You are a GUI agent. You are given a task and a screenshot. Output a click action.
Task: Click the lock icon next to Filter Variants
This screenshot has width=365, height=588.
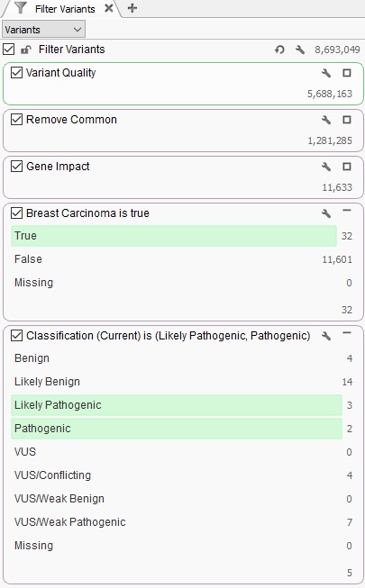point(25,50)
